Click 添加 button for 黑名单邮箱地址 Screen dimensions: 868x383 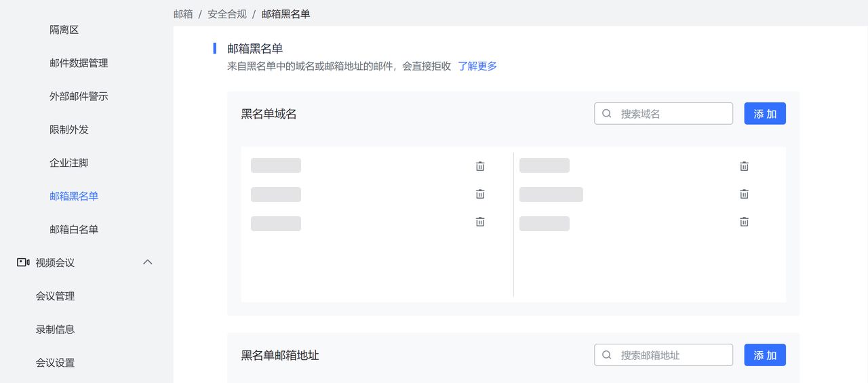point(765,355)
